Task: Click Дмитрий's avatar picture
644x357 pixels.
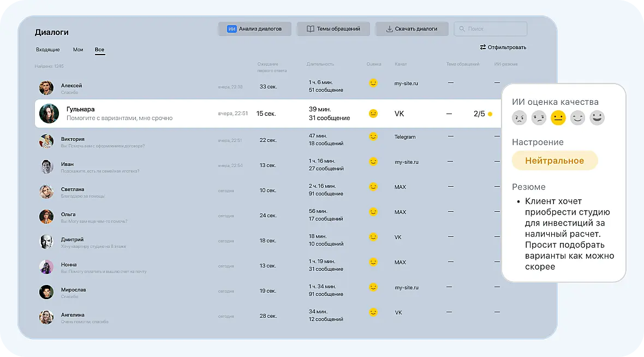Action: pyautogui.click(x=46, y=242)
